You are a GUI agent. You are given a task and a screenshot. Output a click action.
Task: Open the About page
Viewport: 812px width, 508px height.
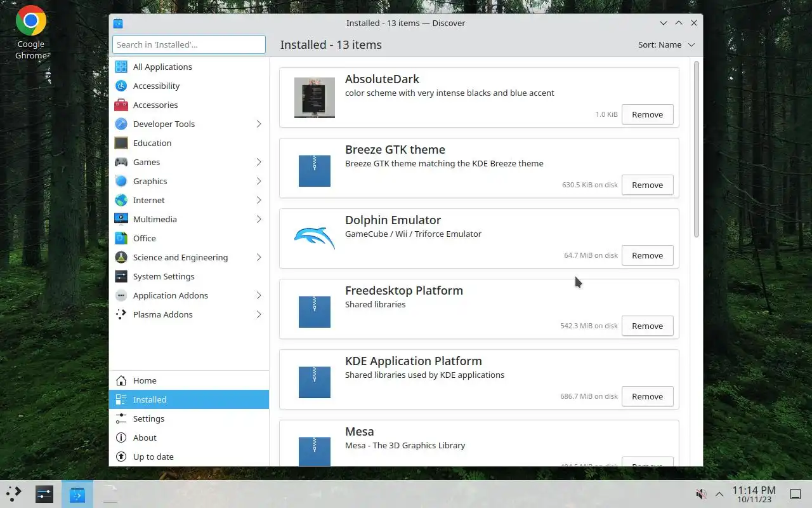[189, 438]
